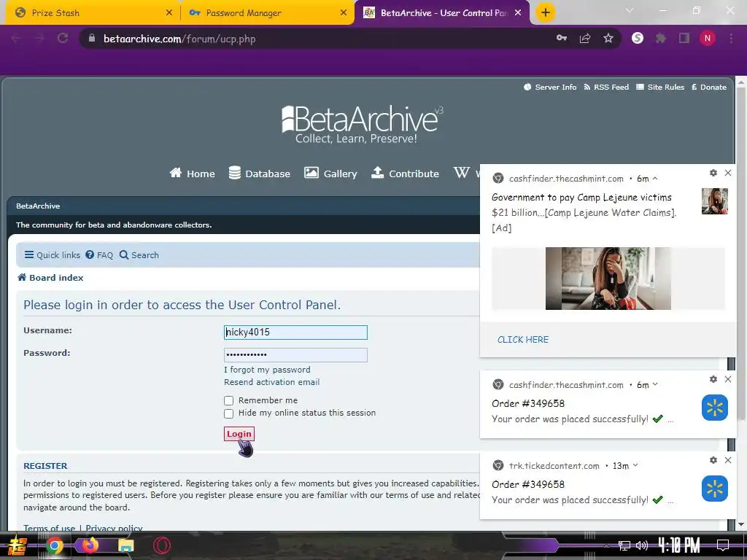Open the RSS Feed link

(606, 87)
